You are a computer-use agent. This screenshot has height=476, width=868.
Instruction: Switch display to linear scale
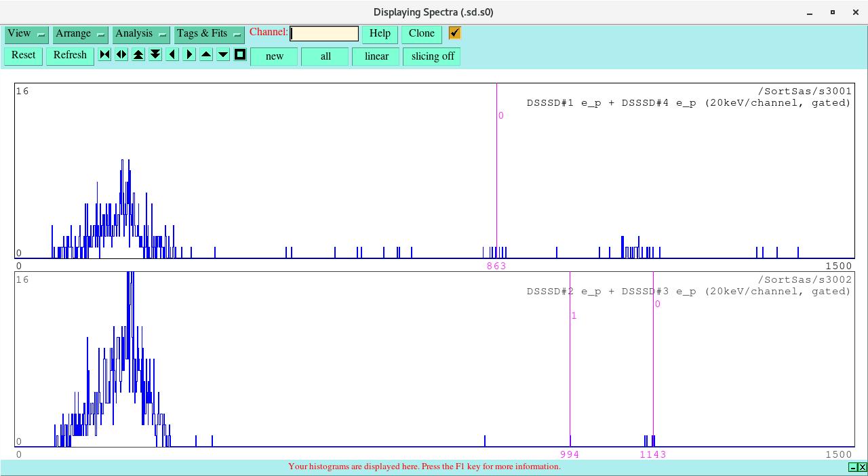pyautogui.click(x=376, y=56)
